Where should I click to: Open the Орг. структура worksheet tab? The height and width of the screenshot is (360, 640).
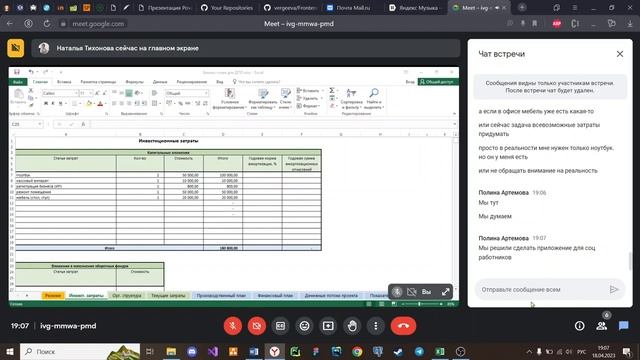click(x=127, y=296)
